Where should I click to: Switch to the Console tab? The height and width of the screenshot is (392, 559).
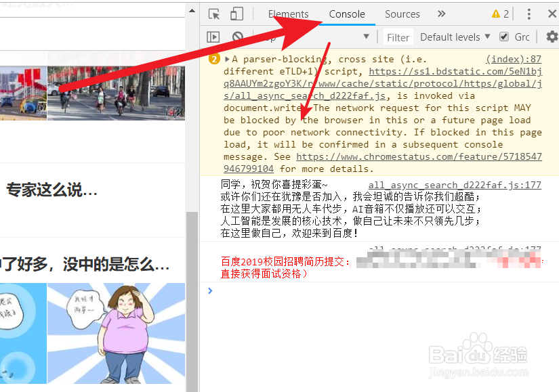tap(346, 14)
